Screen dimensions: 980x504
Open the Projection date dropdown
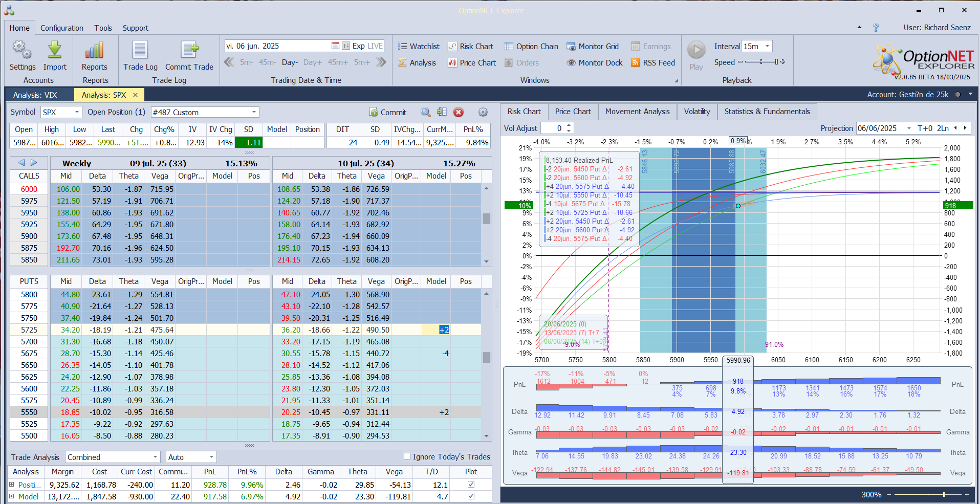[909, 128]
